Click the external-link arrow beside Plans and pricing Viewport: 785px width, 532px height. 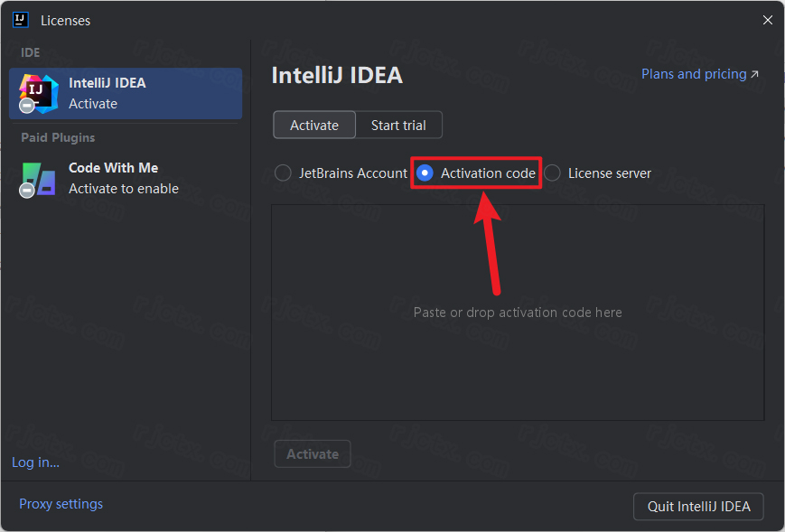[x=754, y=74]
